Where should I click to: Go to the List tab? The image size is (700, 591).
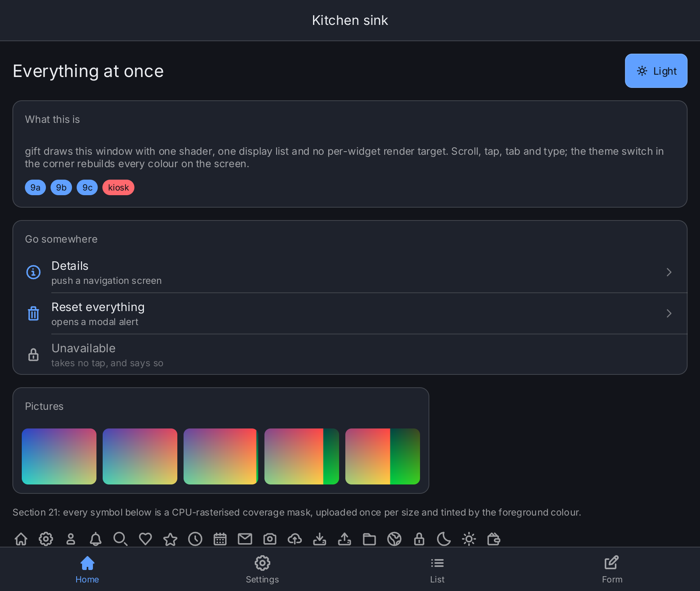click(437, 569)
